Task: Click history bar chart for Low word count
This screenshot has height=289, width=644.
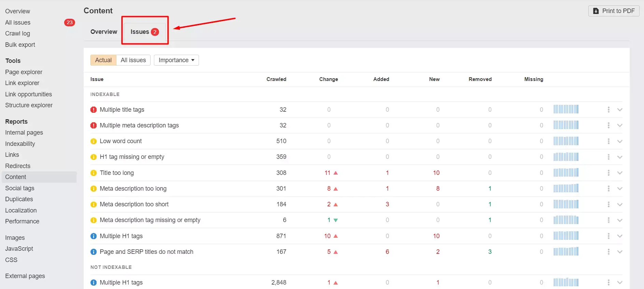Action: (566, 141)
